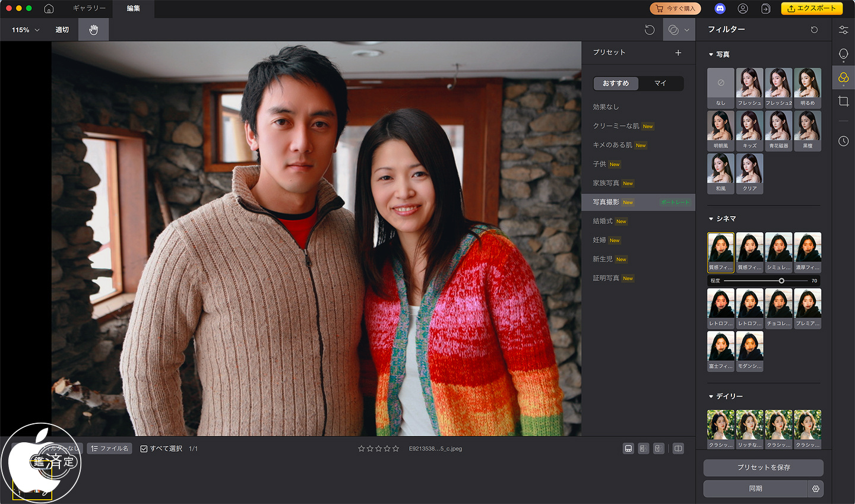Apply the フレッシュ photo filter thumbnail
The height and width of the screenshot is (504, 855).
(749, 87)
